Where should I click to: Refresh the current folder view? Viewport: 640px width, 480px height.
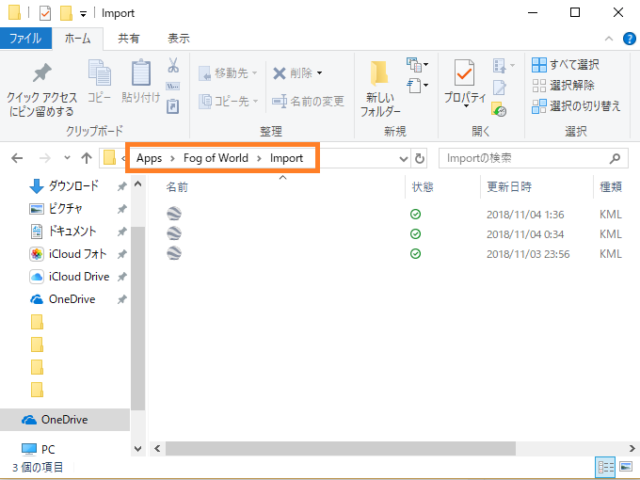419,158
